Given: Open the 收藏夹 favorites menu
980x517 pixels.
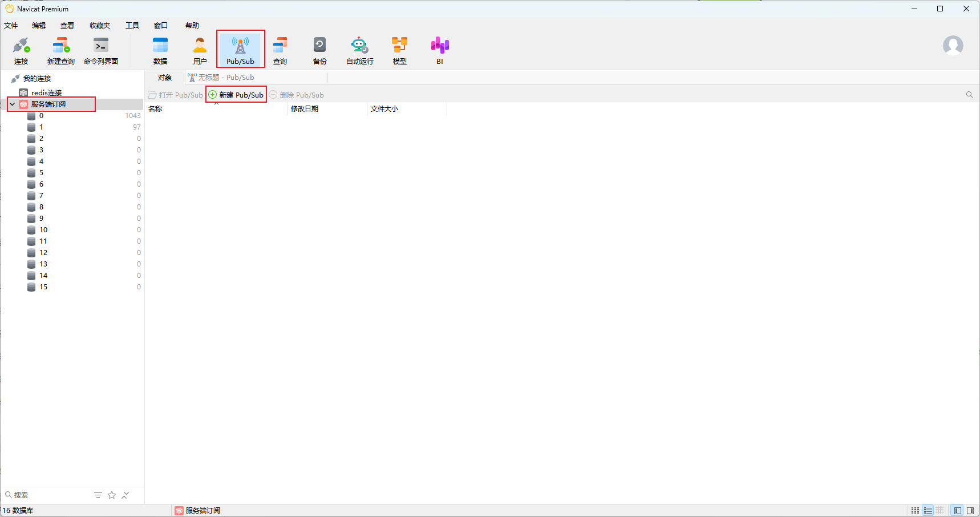Looking at the screenshot, I should [100, 26].
